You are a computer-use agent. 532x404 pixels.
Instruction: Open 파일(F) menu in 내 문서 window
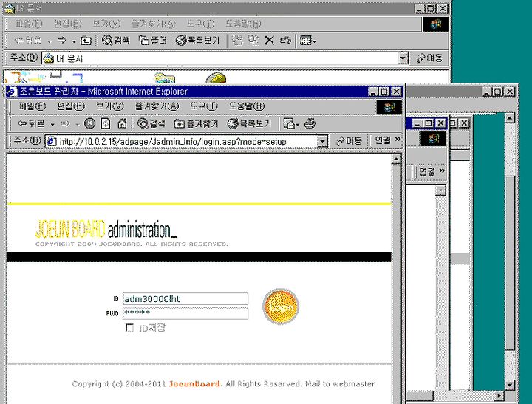click(x=29, y=24)
